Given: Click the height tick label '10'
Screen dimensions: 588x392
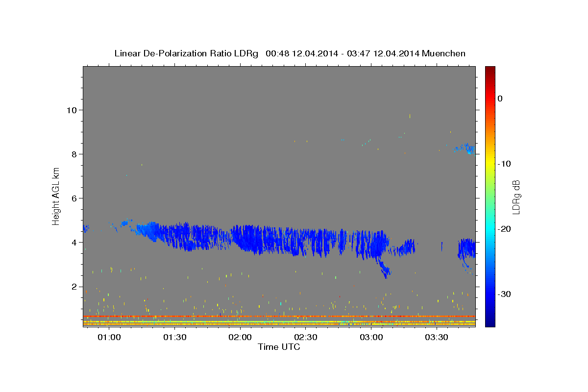Looking at the screenshot, I should pos(72,110).
